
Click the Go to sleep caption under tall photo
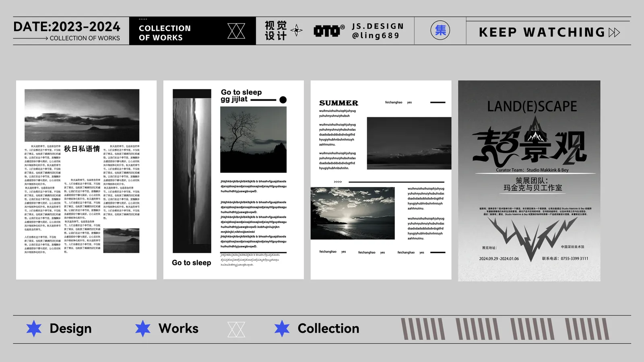192,263
